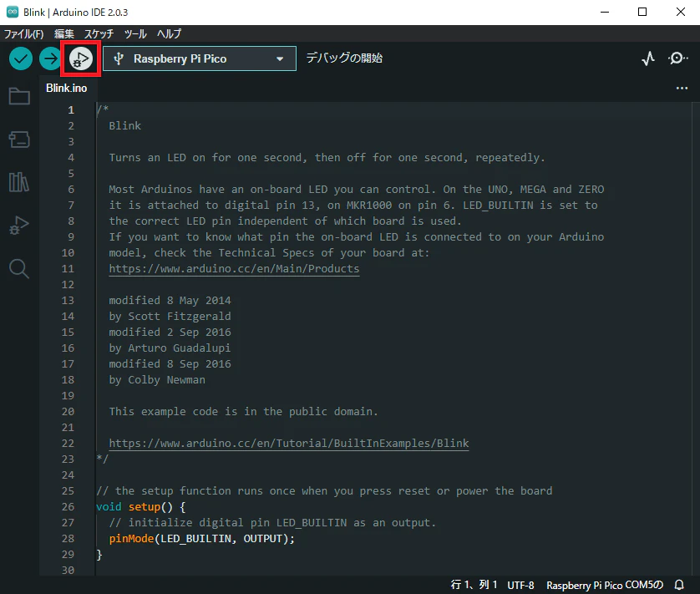The width and height of the screenshot is (700, 594).
Task: Open the Raspberry Pi Pico board dropdown
Action: tap(200, 58)
